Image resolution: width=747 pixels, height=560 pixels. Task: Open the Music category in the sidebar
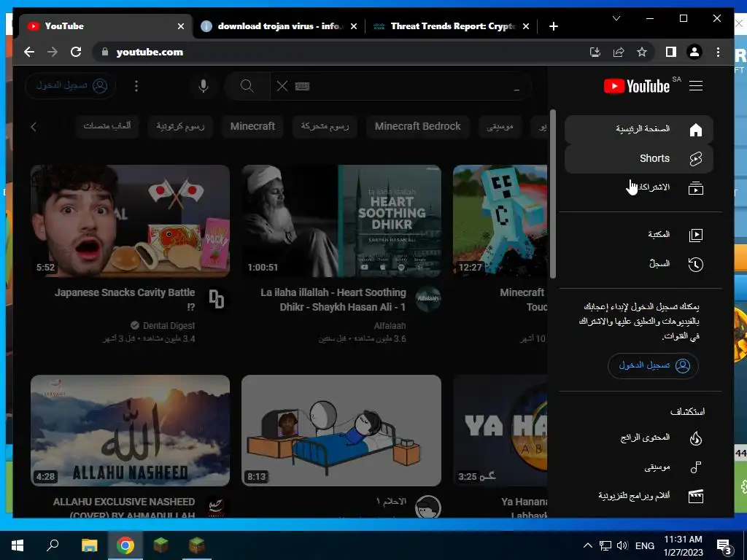638,467
